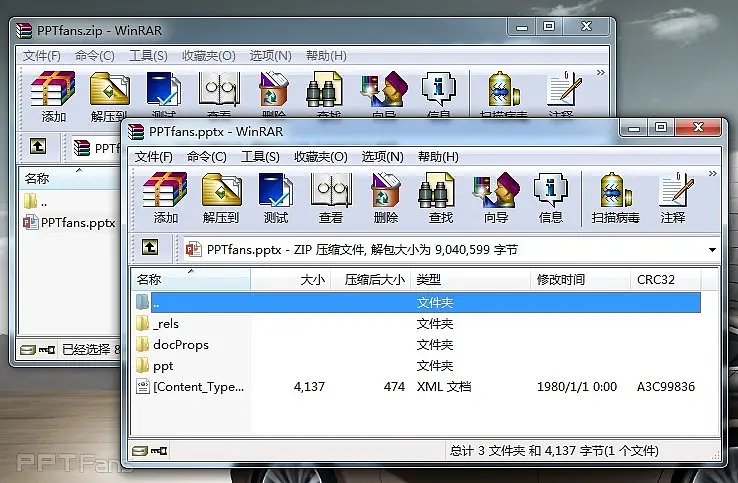Viewport: 738px width, 483px height.
Task: Click the 查看 (View) icon in front window
Action: click(330, 196)
